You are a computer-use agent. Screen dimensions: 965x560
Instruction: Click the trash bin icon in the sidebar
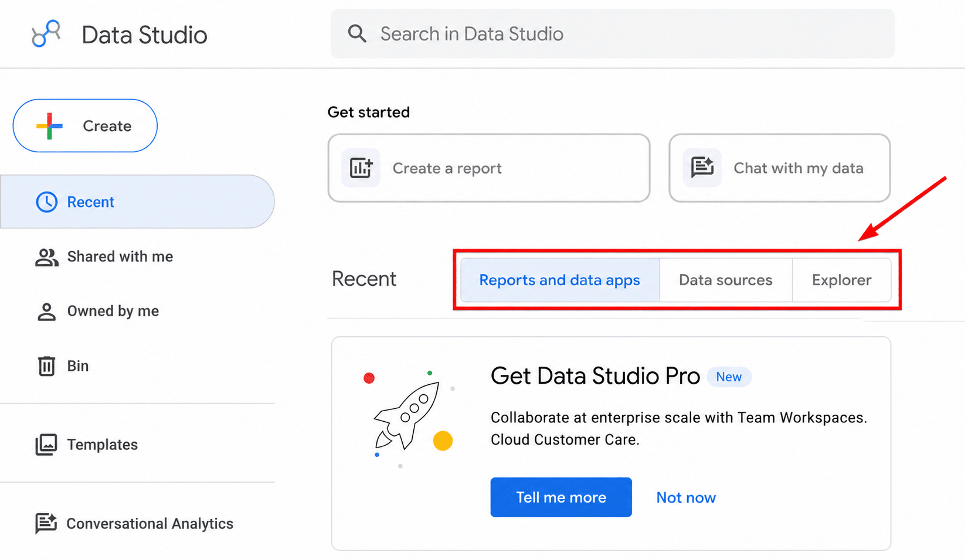(46, 366)
